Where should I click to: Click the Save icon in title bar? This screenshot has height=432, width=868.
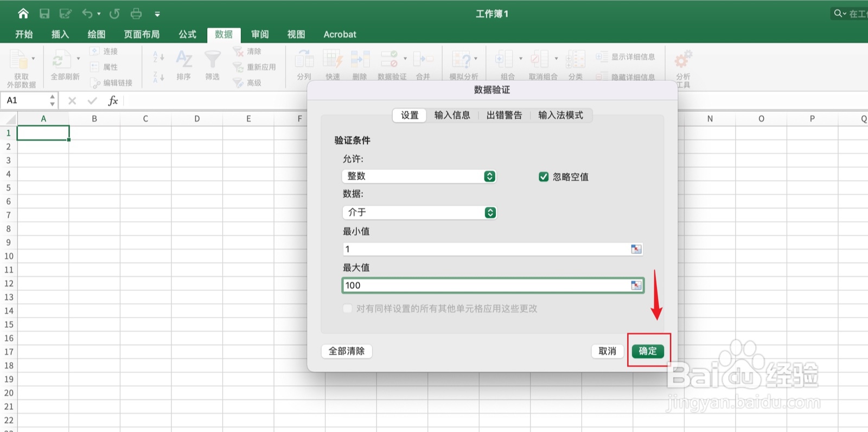click(44, 14)
